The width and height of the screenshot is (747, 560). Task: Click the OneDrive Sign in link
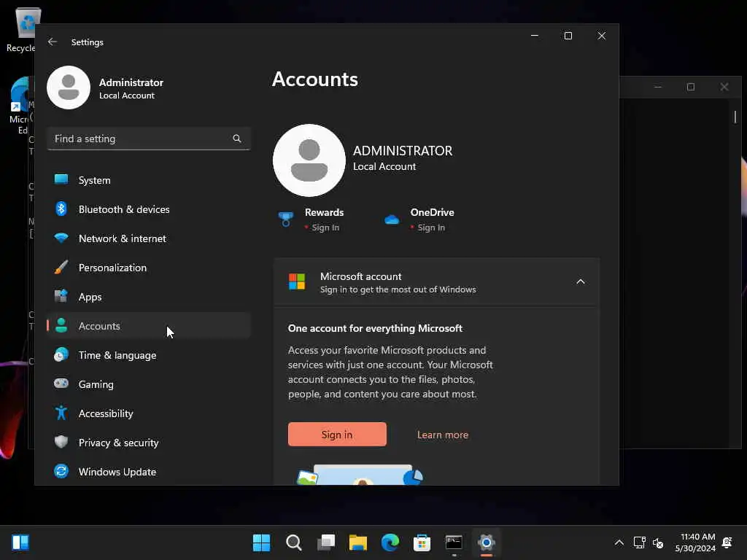pyautogui.click(x=431, y=227)
